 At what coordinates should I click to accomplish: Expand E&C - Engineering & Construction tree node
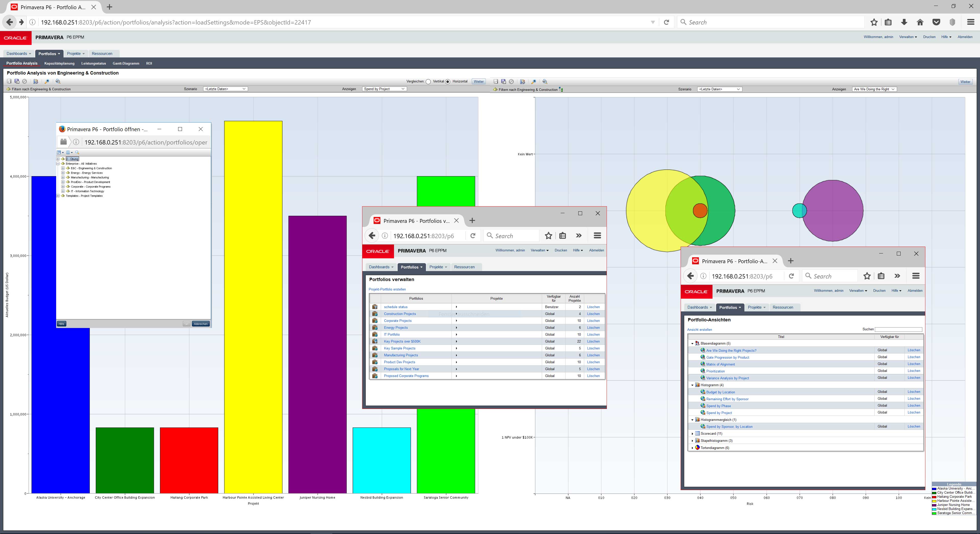click(x=63, y=168)
